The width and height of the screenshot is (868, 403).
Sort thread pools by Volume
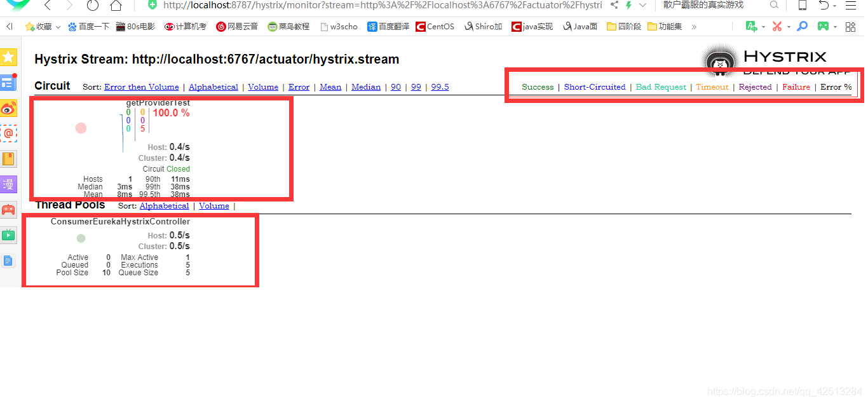214,206
